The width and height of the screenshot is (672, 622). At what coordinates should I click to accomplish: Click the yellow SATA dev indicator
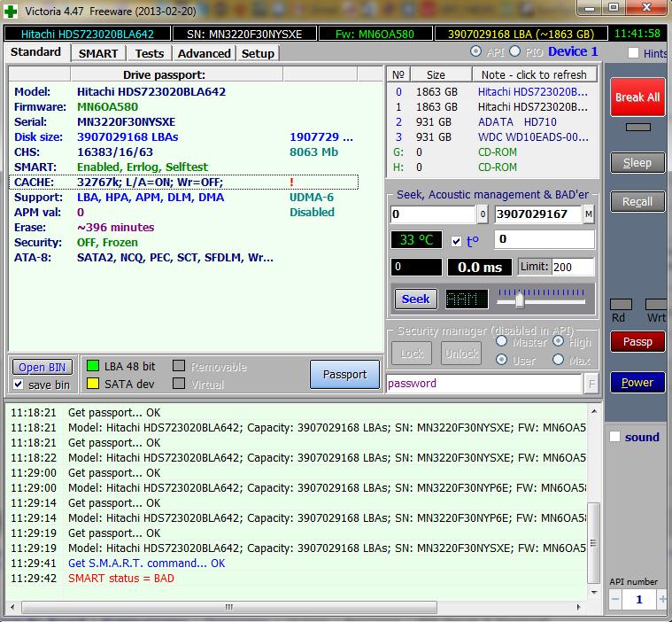(x=93, y=384)
